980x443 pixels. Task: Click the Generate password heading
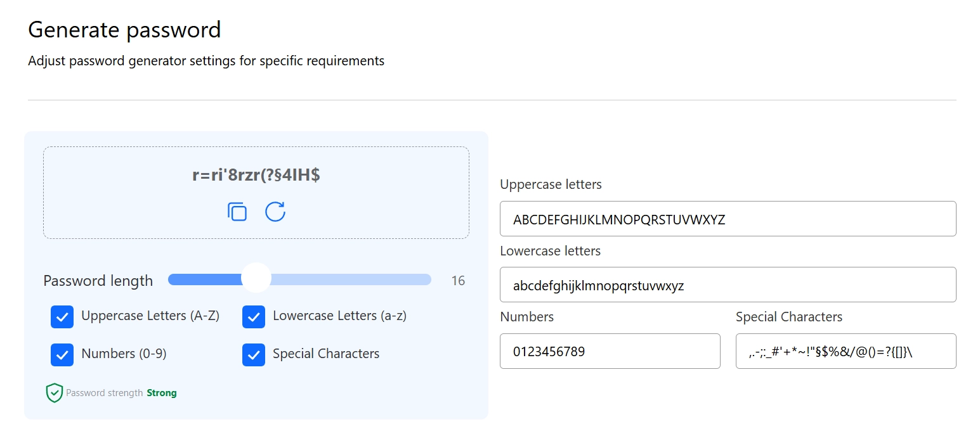tap(124, 30)
